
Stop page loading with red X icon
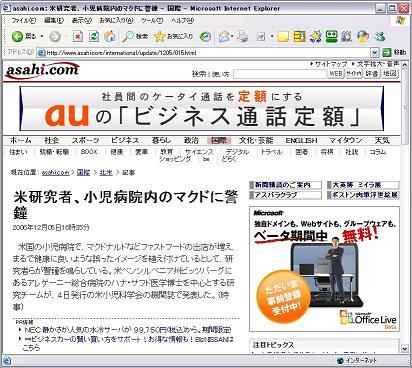(x=78, y=36)
